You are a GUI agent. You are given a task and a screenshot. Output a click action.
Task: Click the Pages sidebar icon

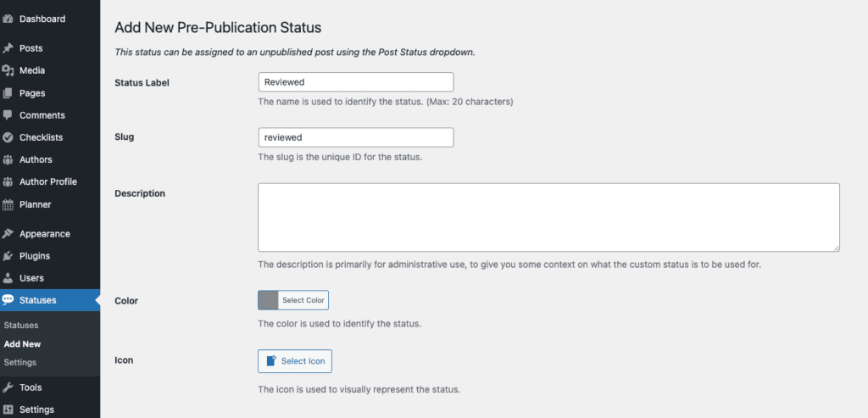(x=8, y=93)
